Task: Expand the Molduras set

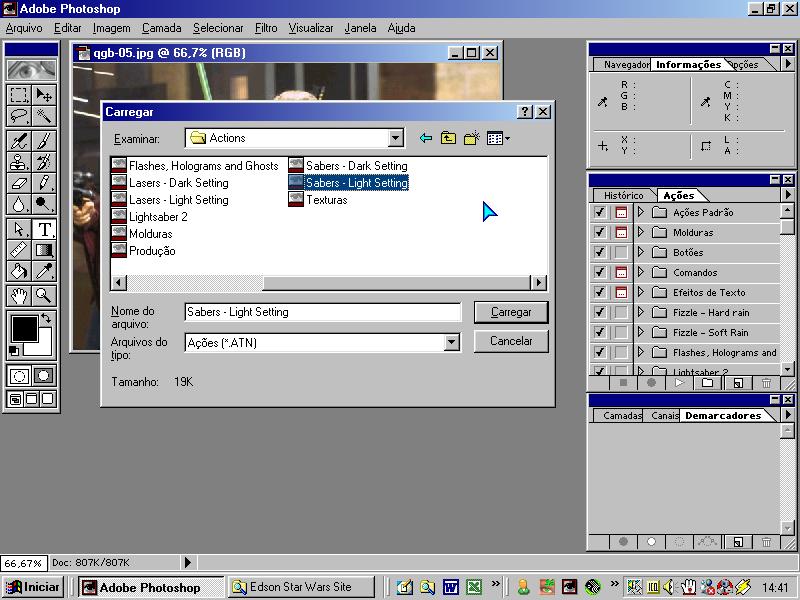Action: click(x=641, y=232)
